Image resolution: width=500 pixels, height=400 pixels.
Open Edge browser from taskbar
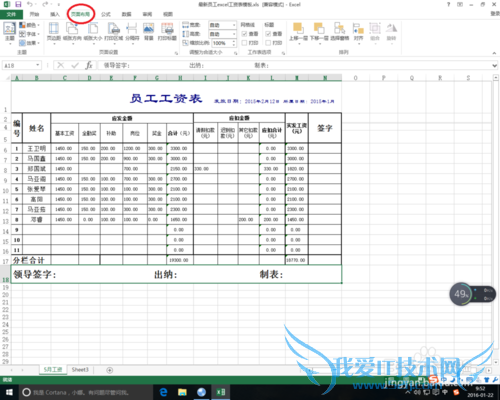coord(163,392)
